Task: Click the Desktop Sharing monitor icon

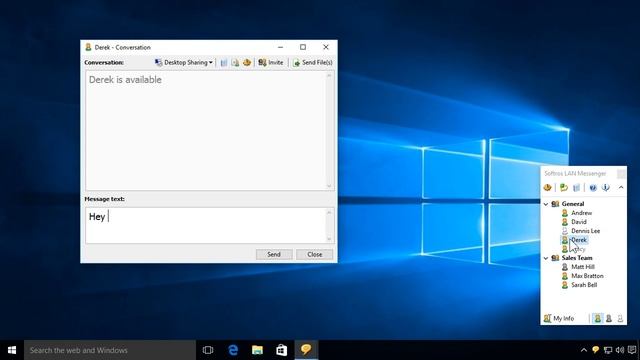Action: 158,62
